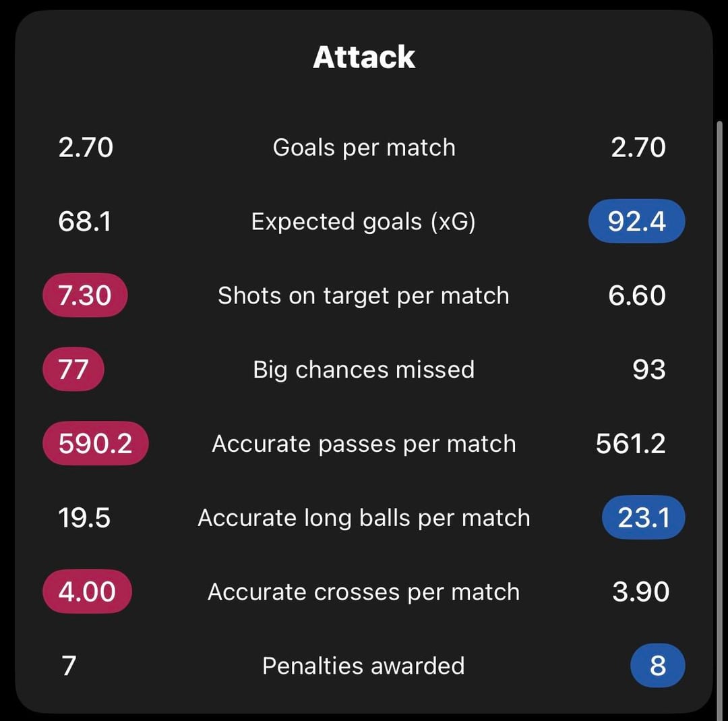728x721 pixels.
Task: Tap the blue 23.1 long balls badge
Action: tap(644, 518)
